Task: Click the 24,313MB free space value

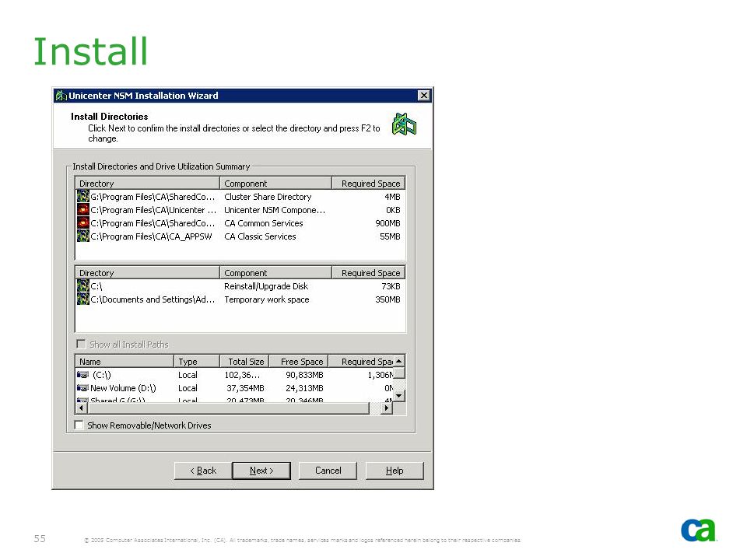Action: 304,388
